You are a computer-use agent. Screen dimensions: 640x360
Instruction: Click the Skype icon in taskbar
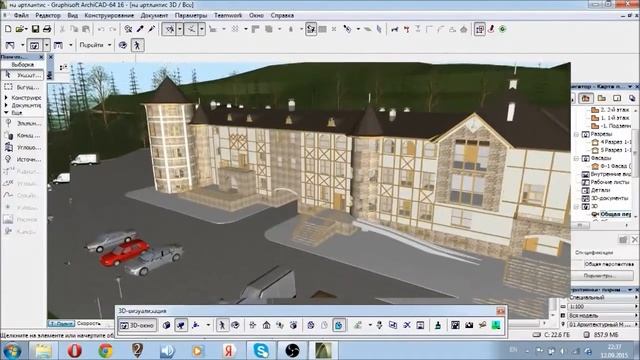click(261, 350)
